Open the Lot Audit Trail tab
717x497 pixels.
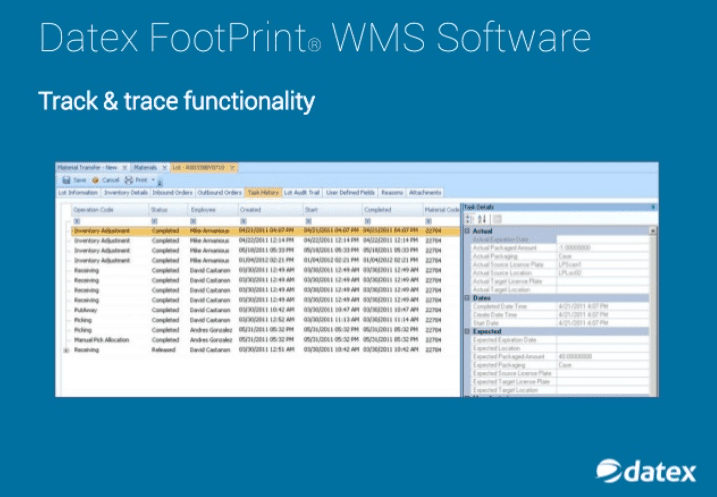tap(302, 192)
